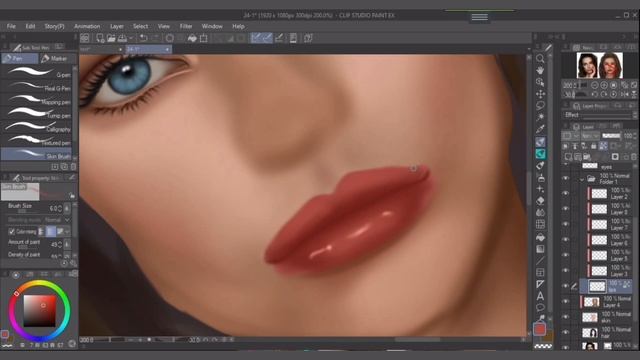Select the Hand move tool

(540, 70)
